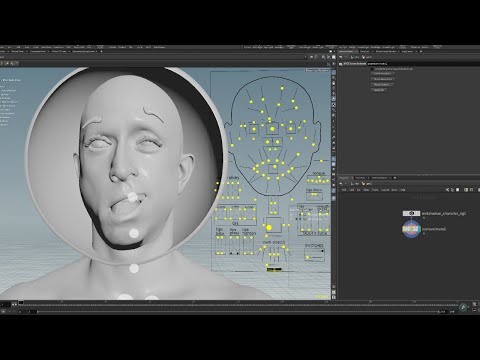Open the Help menu in network editor
480x360 pixels.
tap(402, 190)
